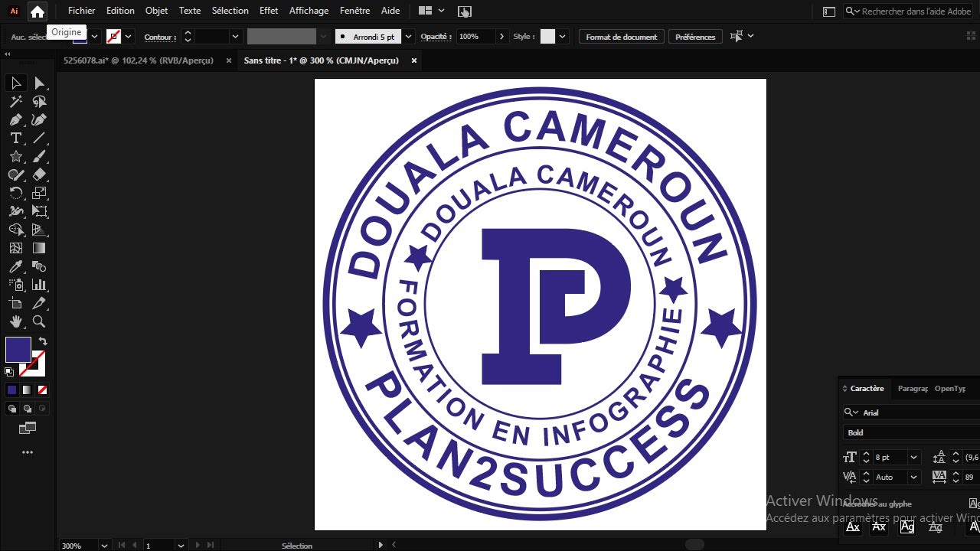980x551 pixels.
Task: Set paint mode to Gradient
Action: click(x=27, y=390)
